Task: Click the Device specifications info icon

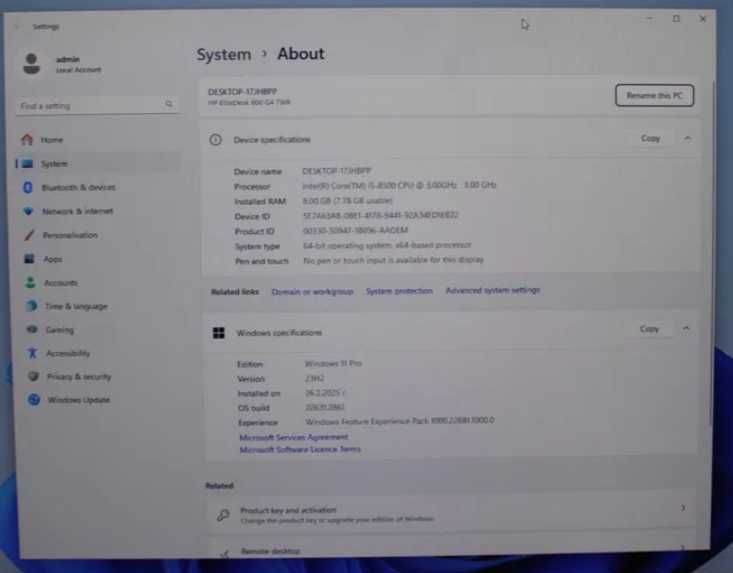Action: tap(216, 139)
